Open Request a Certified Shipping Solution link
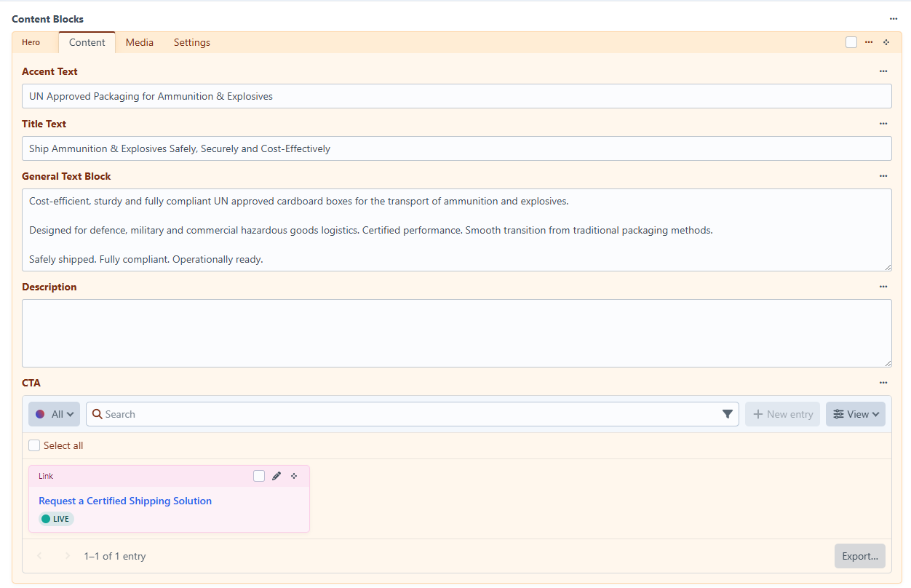 click(x=125, y=501)
